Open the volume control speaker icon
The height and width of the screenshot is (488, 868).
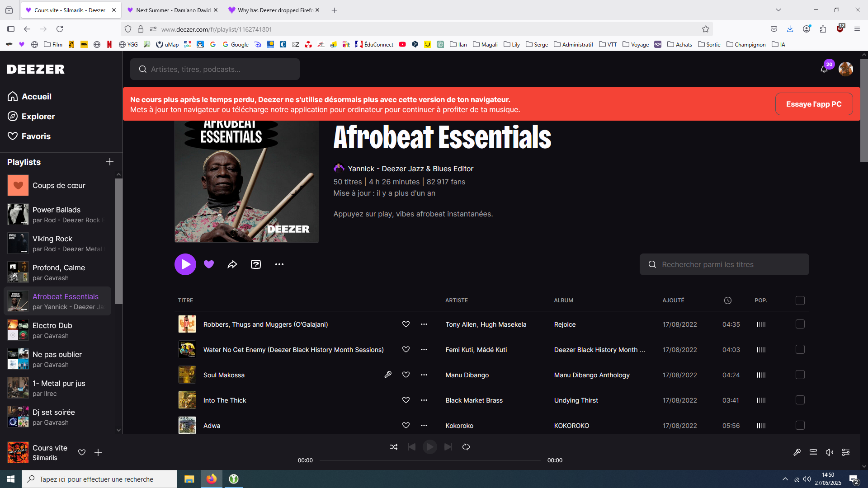[x=830, y=452]
